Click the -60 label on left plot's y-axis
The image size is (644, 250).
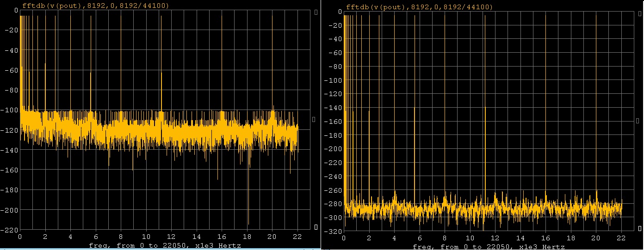(12, 70)
